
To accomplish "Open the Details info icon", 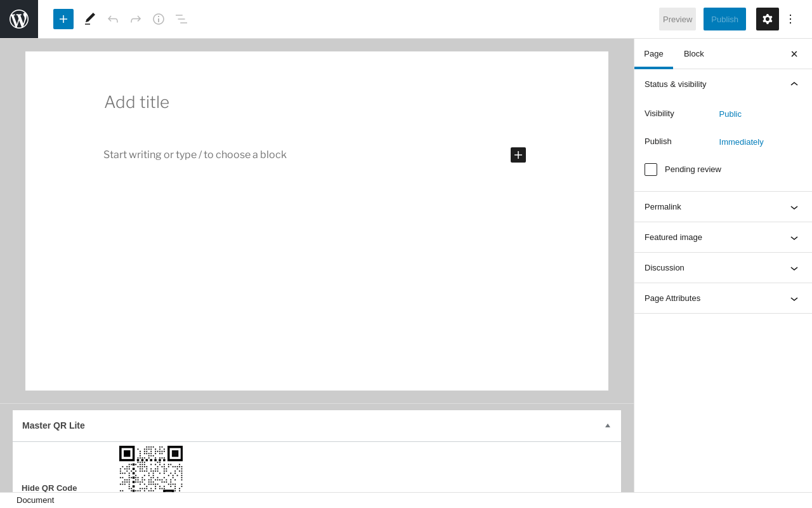I will coord(159,19).
